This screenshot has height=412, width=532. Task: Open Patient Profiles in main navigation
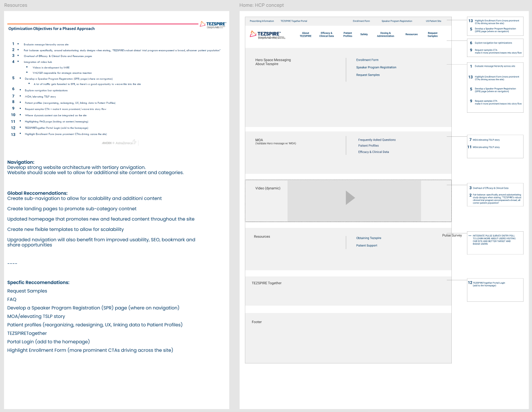coord(347,35)
